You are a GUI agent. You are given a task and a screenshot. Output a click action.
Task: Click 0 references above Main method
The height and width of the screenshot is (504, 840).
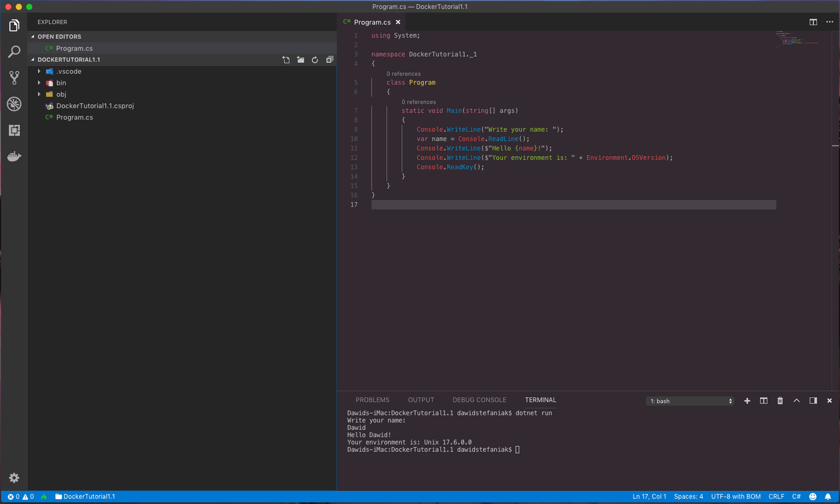418,102
